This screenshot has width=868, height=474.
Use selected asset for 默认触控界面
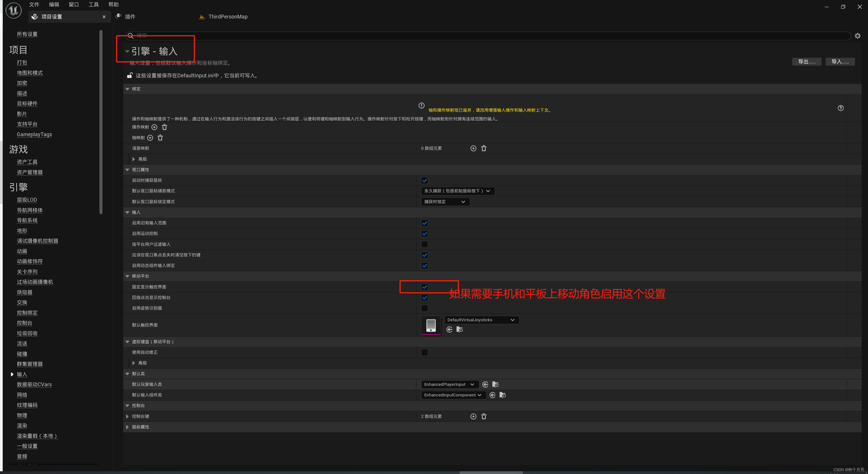[x=450, y=329]
